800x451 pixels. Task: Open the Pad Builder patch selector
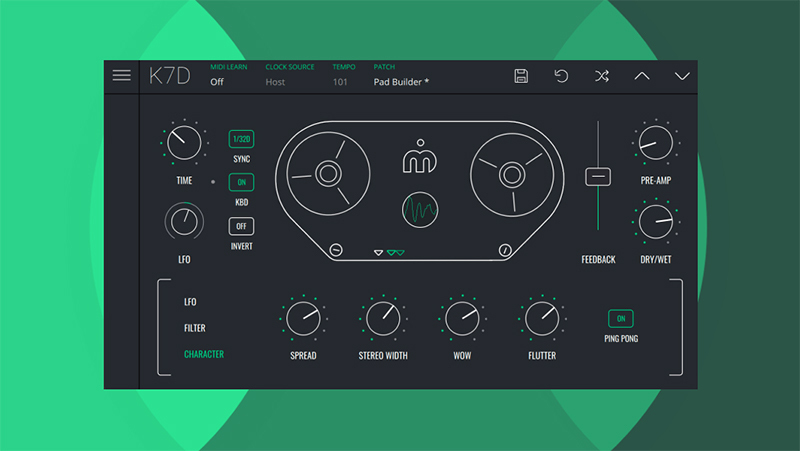(x=401, y=82)
